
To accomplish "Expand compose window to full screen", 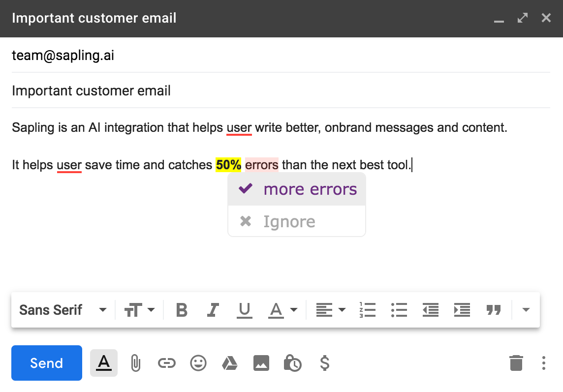I will click(523, 18).
